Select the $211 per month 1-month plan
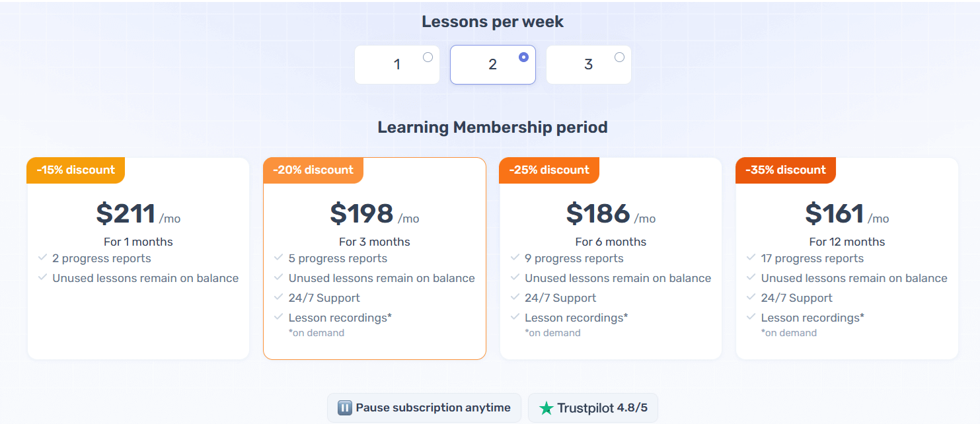Viewport: 980px width, 424px height. tap(138, 215)
